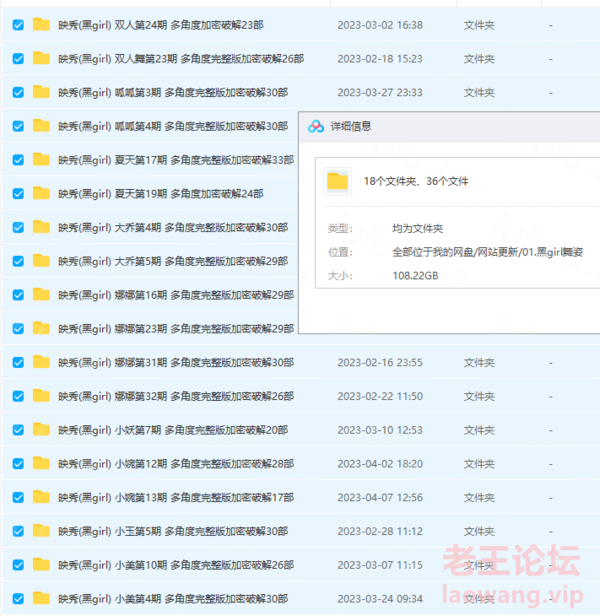Click the folder icon for 娜娜第31期
Viewport: 600px width, 616px height.
(x=41, y=362)
